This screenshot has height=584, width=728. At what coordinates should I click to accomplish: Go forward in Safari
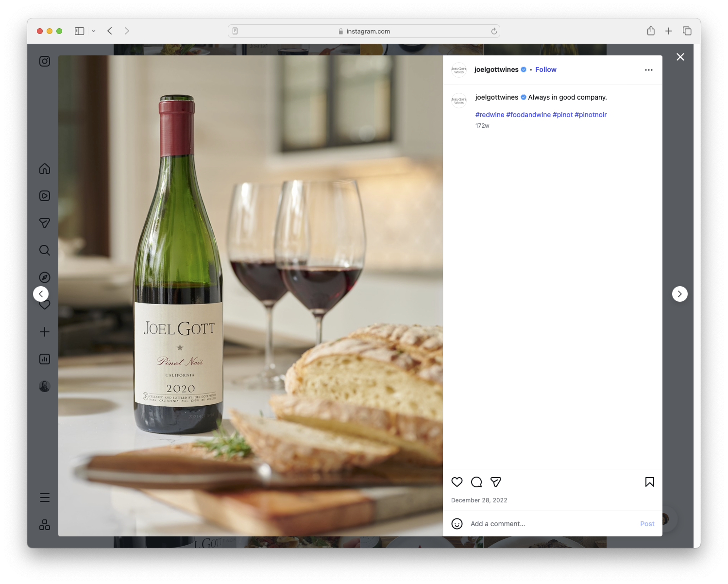pos(127,31)
